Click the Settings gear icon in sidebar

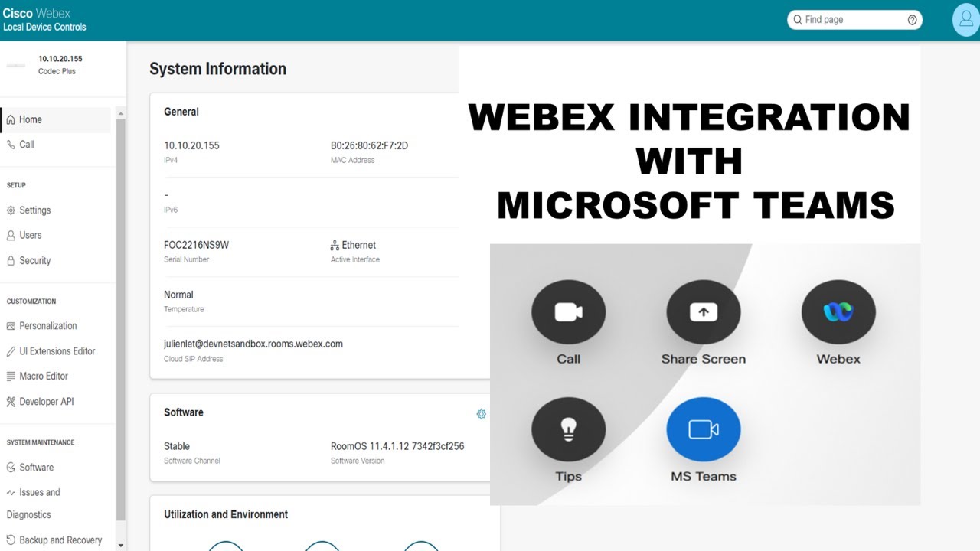(11, 210)
